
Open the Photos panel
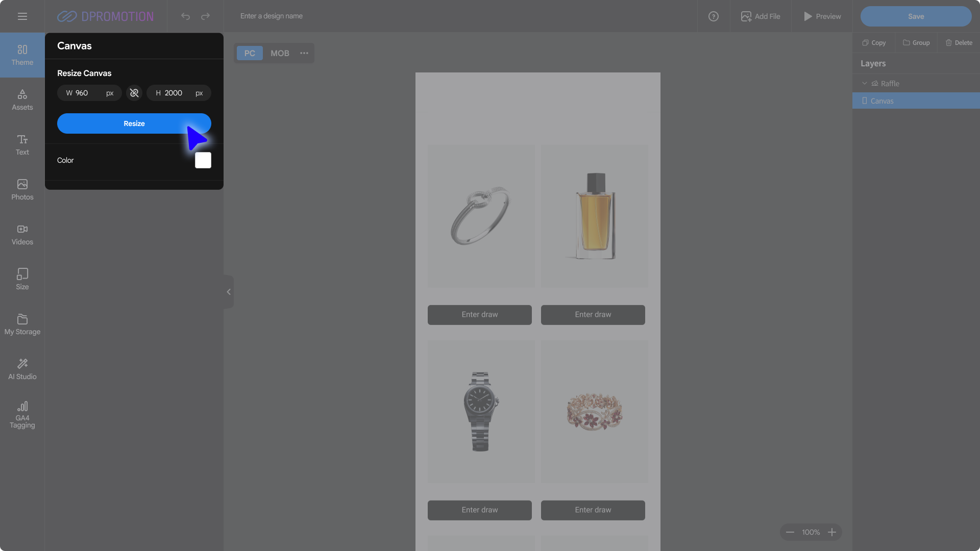pyautogui.click(x=22, y=190)
